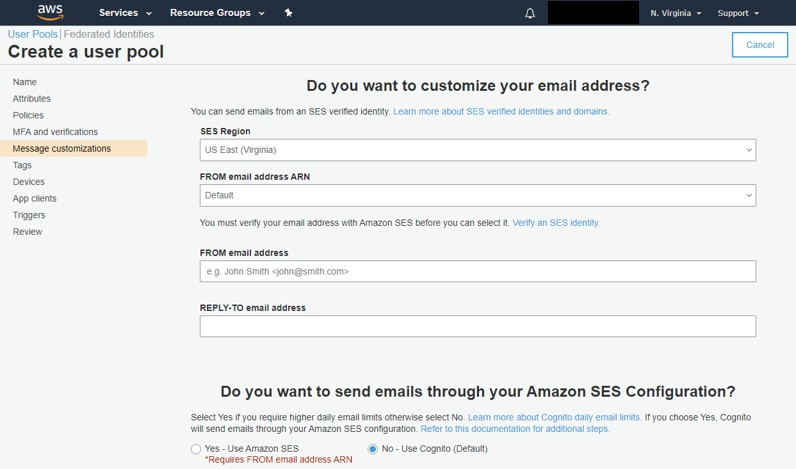
Task: Focus the FROM email address field
Action: pyautogui.click(x=477, y=271)
